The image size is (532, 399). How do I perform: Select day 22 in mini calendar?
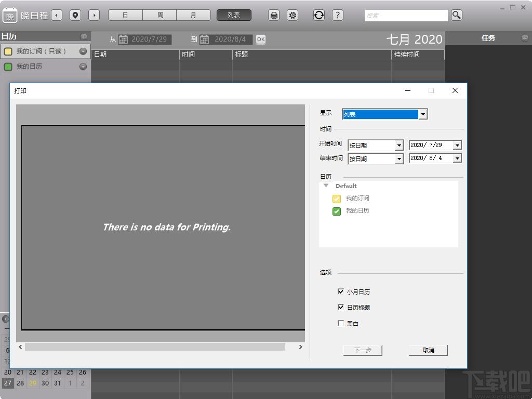tap(33, 372)
